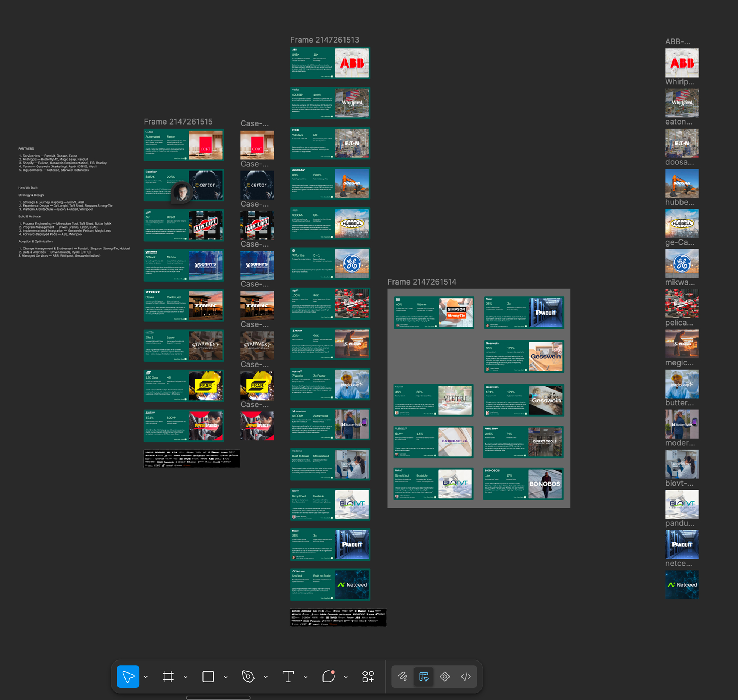The image size is (738, 700).
Task: Open Comment tool options dropdown
Action: (346, 677)
